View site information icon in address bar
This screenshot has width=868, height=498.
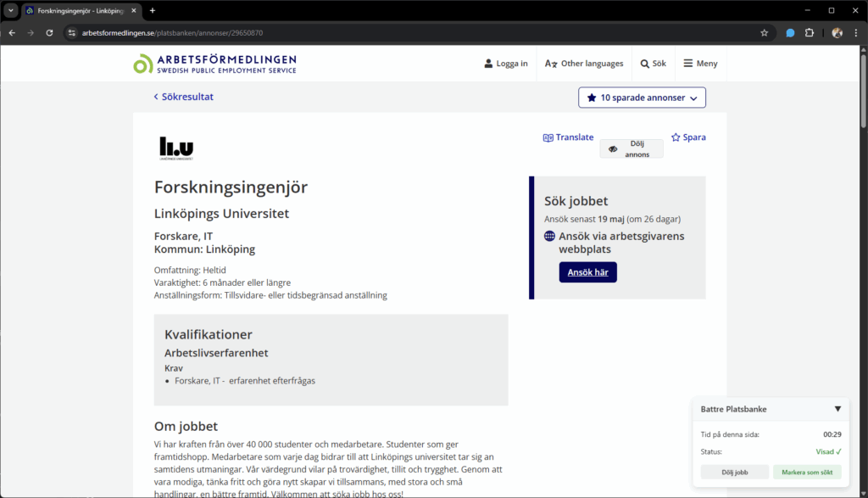(x=72, y=33)
